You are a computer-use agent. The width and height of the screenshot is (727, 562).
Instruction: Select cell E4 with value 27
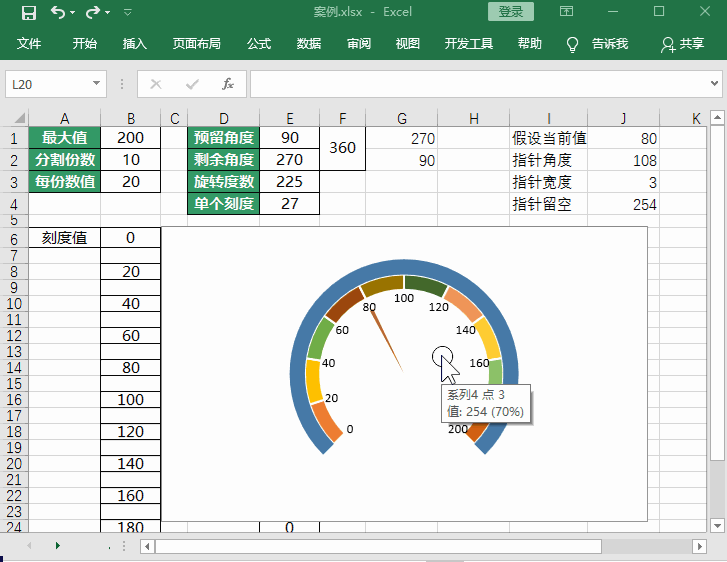289,204
